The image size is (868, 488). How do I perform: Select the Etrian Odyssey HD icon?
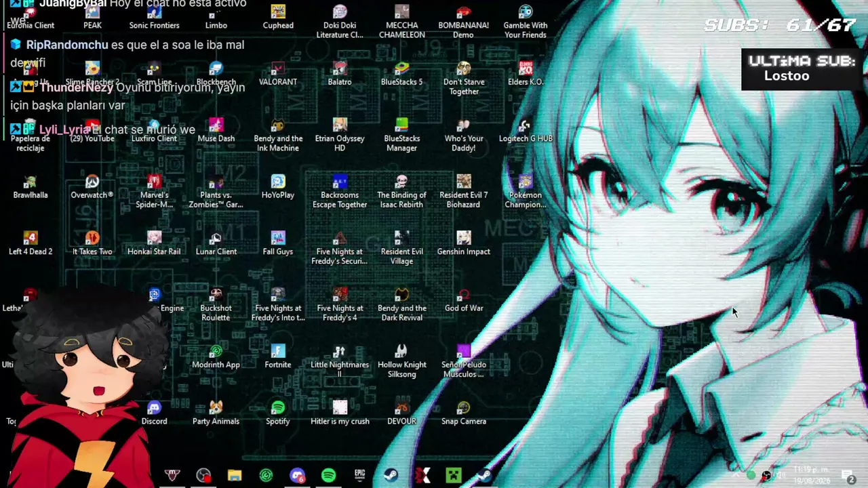(340, 135)
